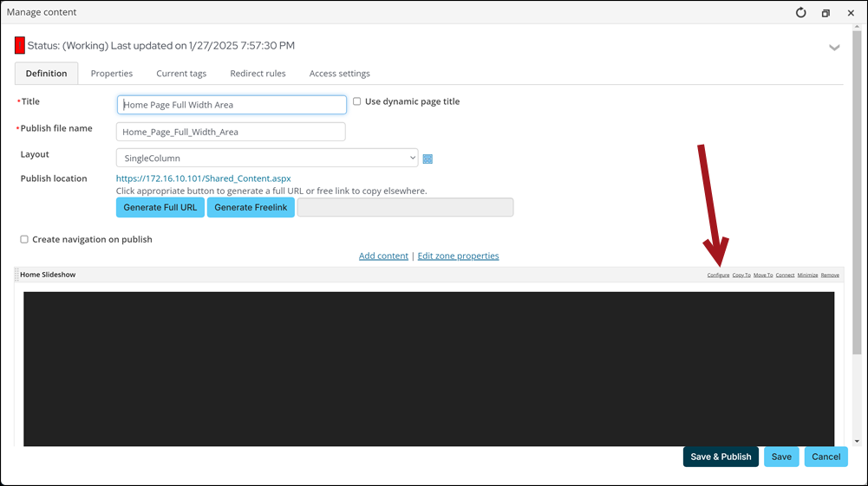The image size is (868, 486).
Task: Click Generate Freelink
Action: (251, 207)
